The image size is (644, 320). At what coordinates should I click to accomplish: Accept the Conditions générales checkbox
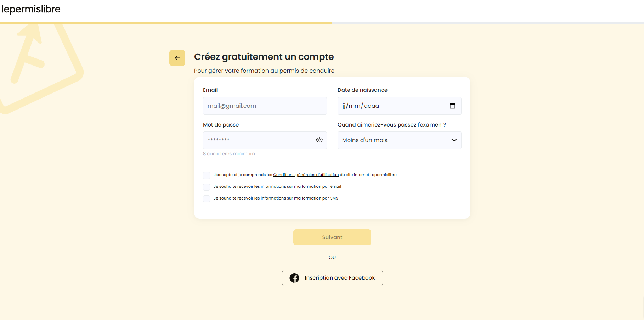click(207, 175)
